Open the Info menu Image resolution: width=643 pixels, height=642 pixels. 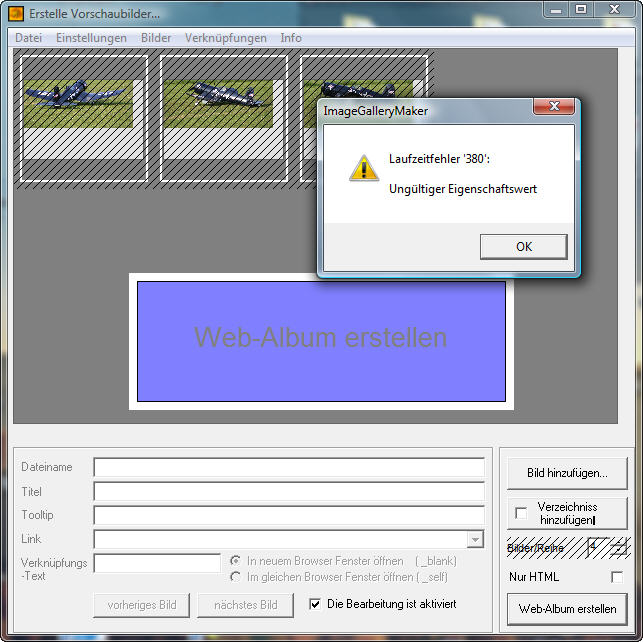click(291, 38)
